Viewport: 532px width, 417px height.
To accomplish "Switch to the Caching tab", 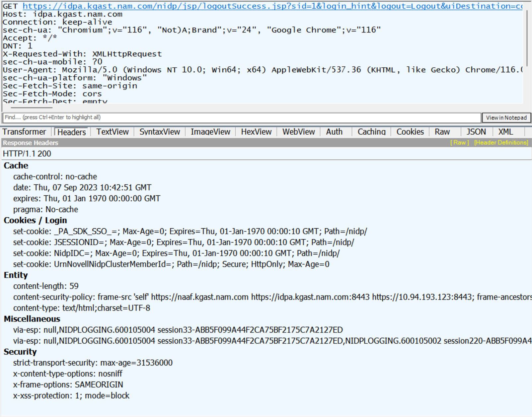I will (x=371, y=132).
